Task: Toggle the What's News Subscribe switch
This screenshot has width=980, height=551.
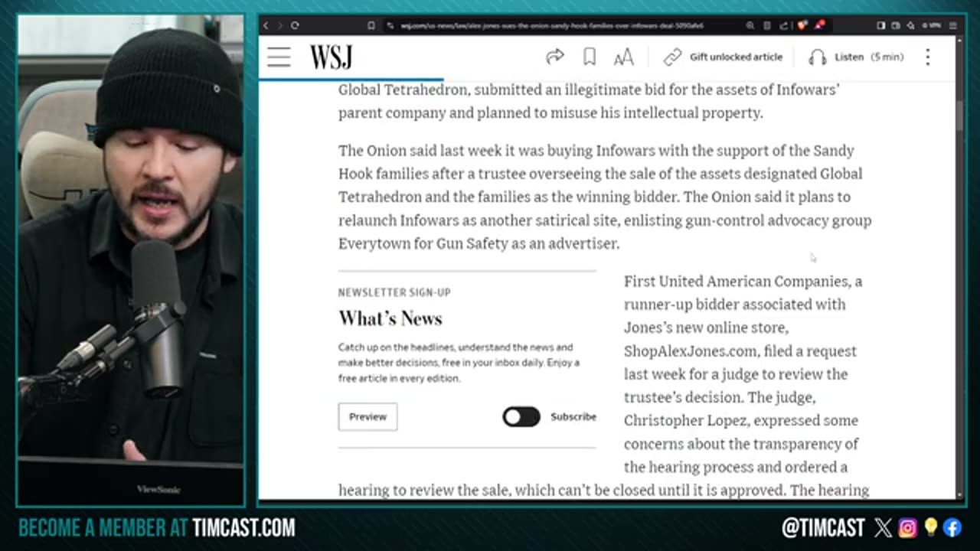Action: point(521,416)
